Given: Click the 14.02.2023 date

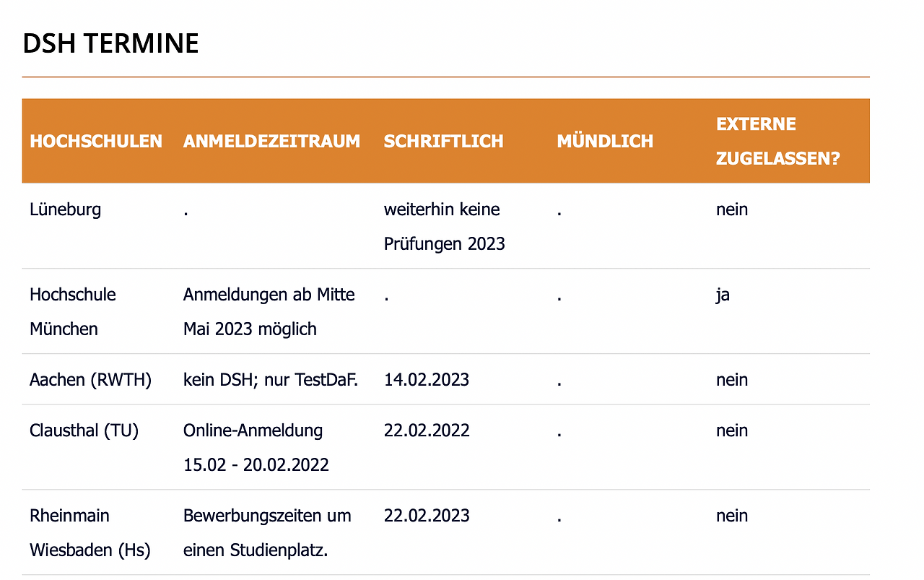Looking at the screenshot, I should (427, 380).
